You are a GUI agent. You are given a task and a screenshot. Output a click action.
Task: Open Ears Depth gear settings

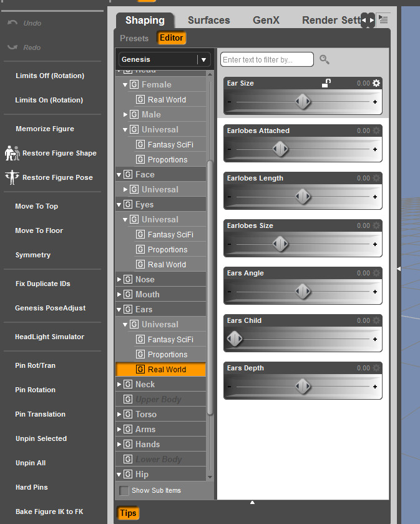pyautogui.click(x=376, y=368)
